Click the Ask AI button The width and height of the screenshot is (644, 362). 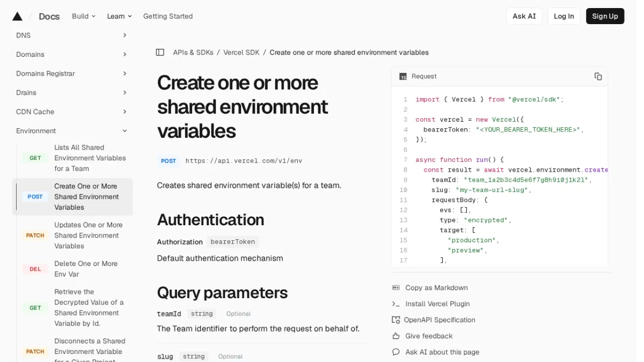coord(524,16)
